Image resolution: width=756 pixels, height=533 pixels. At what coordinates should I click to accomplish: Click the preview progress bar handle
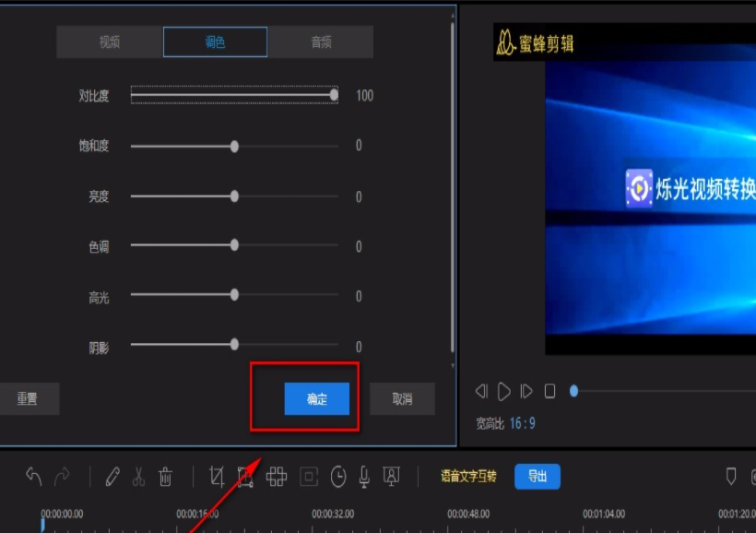(573, 391)
